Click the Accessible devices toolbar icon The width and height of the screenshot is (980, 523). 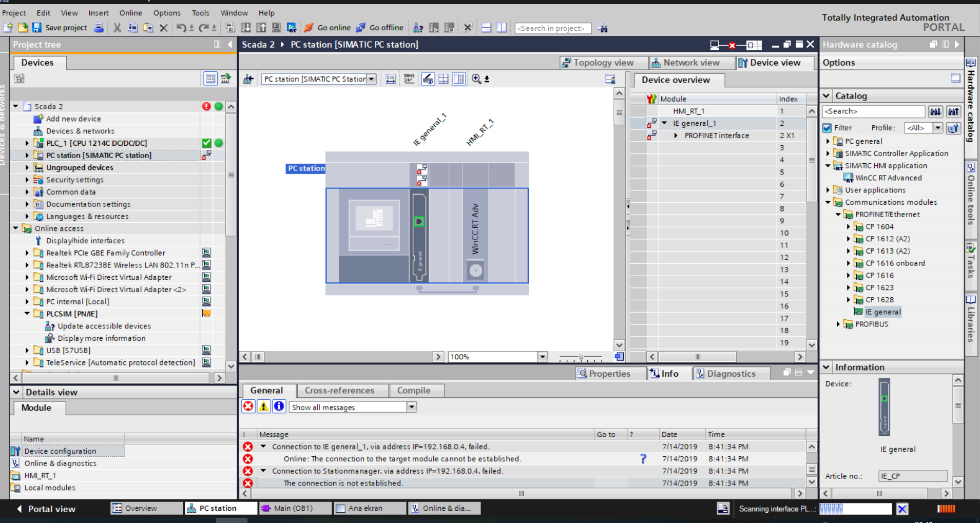tap(418, 28)
